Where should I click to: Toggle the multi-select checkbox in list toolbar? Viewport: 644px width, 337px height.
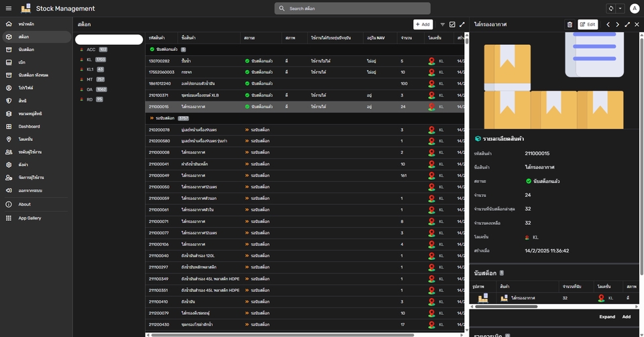(x=452, y=24)
